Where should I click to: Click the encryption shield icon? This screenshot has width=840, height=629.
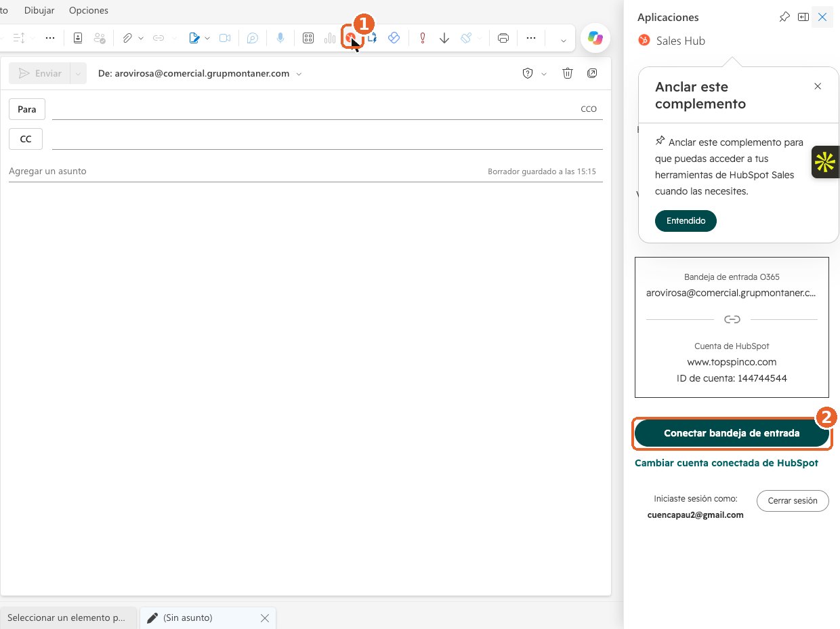(x=528, y=73)
